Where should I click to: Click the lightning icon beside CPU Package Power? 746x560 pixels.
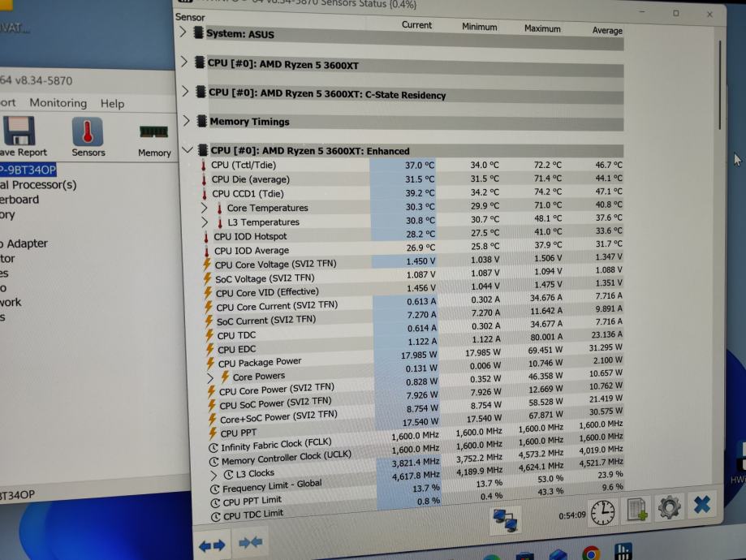tap(209, 364)
